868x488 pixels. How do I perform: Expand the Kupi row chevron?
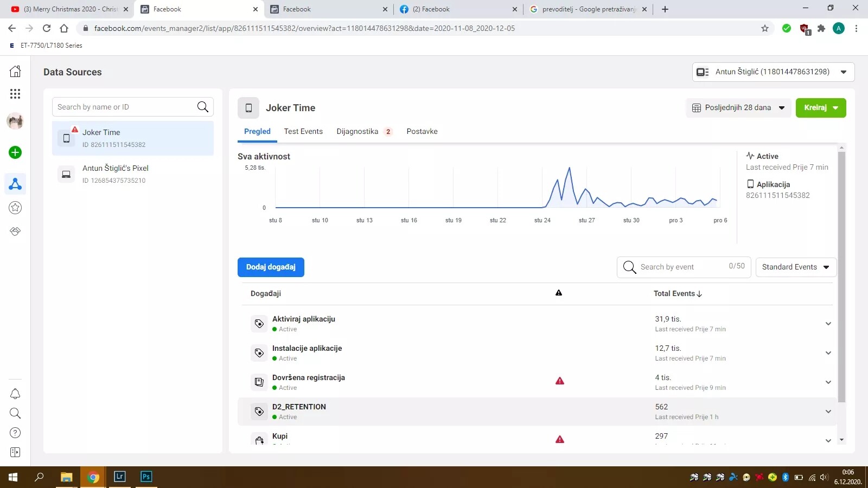pyautogui.click(x=828, y=440)
